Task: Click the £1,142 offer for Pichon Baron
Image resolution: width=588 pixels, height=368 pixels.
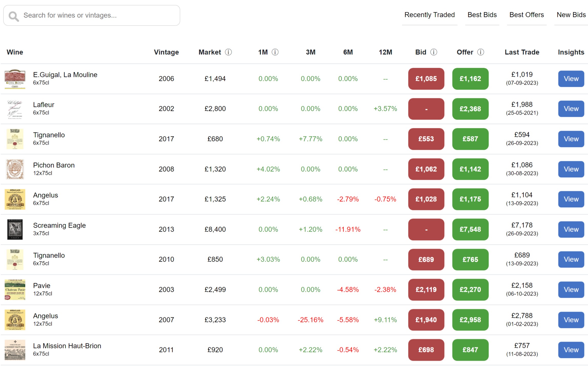Action: pyautogui.click(x=470, y=169)
